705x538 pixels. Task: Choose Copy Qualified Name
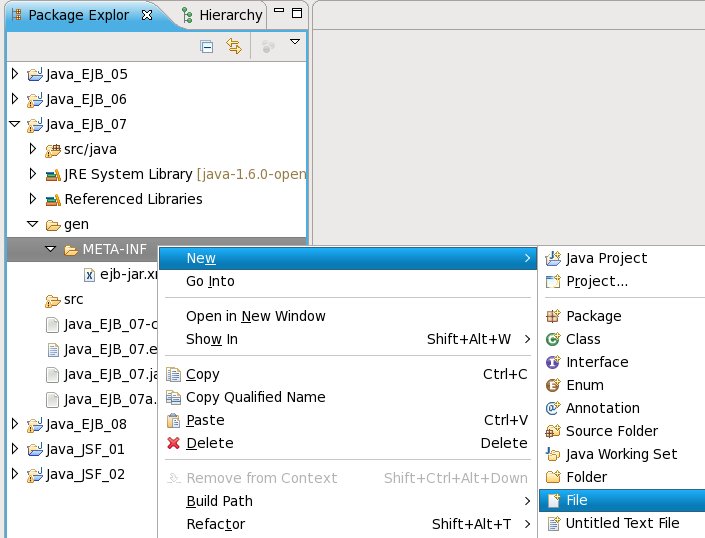(348, 397)
